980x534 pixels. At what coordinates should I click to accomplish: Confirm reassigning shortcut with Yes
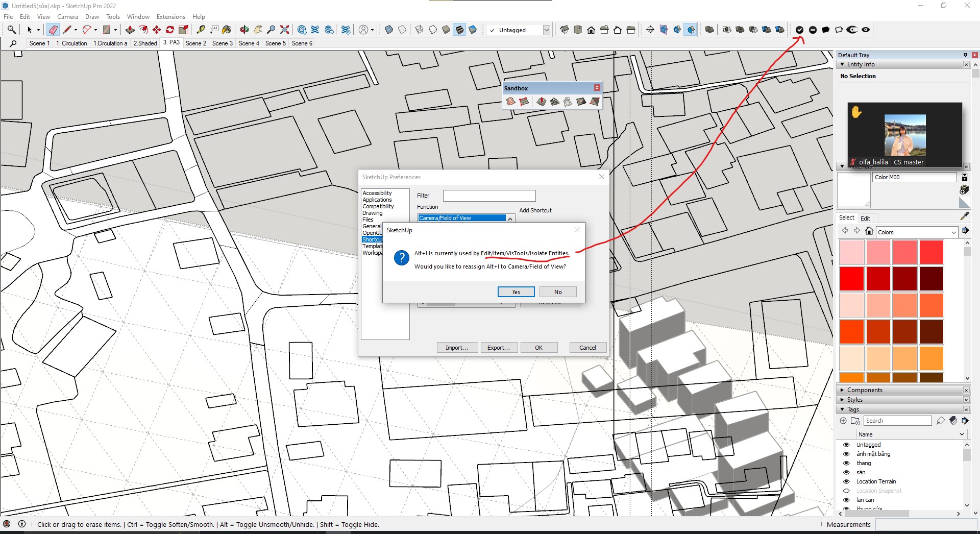[x=516, y=292]
